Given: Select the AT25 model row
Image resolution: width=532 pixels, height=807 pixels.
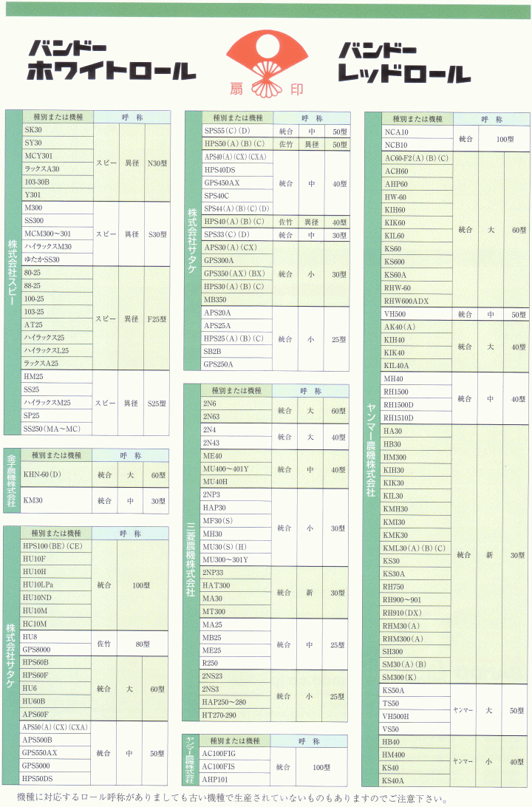Looking at the screenshot, I should (x=57, y=324).
